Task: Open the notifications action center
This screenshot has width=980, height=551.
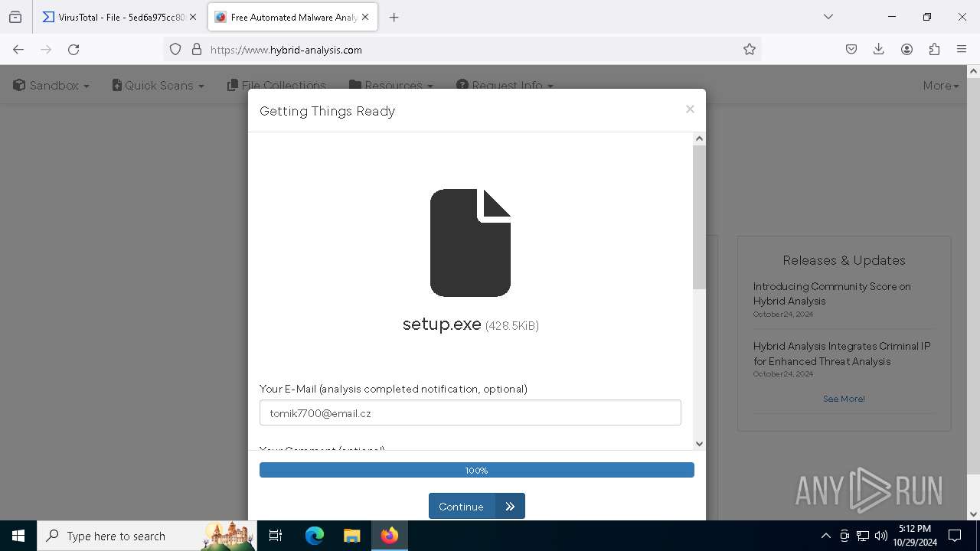Action: pyautogui.click(x=955, y=536)
